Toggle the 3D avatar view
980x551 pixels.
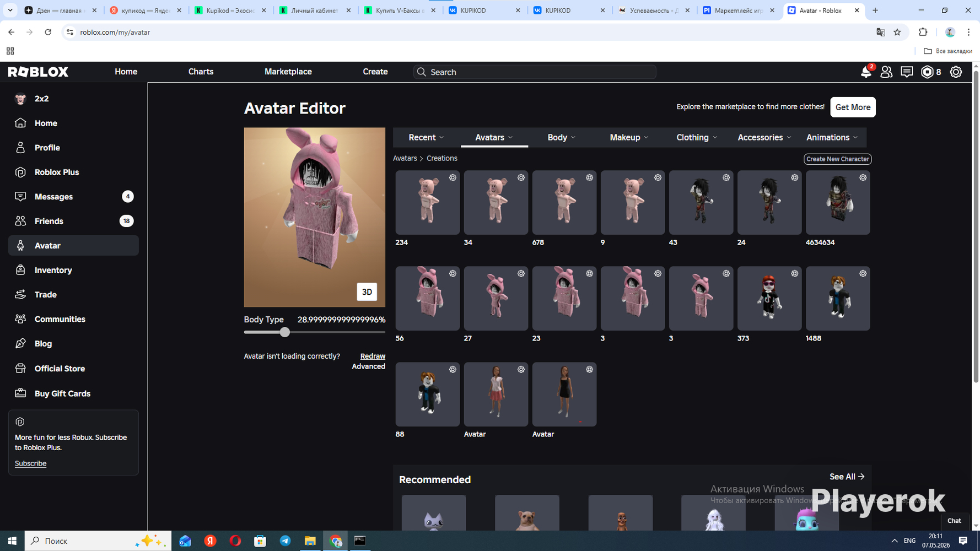[x=367, y=292]
